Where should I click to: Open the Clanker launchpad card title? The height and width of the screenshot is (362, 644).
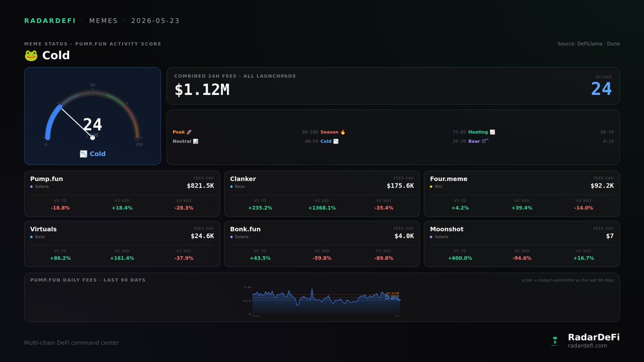(x=243, y=179)
